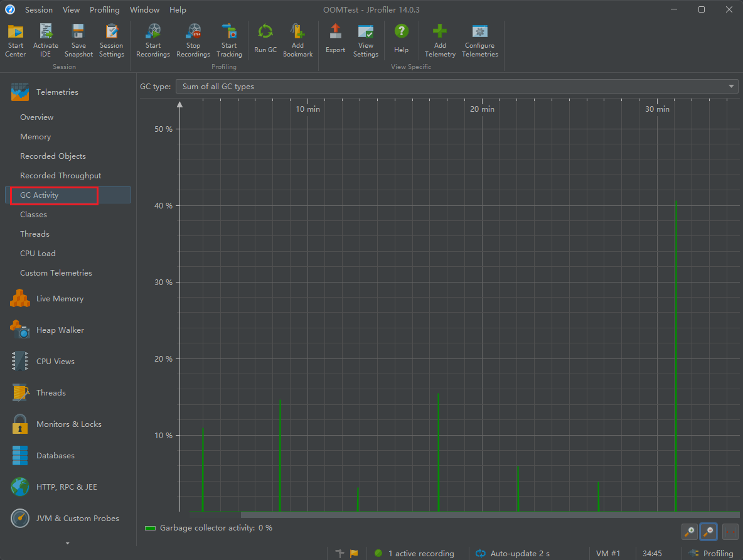This screenshot has width=743, height=560.
Task: Click Start Recordings in the toolbar
Action: (153, 41)
